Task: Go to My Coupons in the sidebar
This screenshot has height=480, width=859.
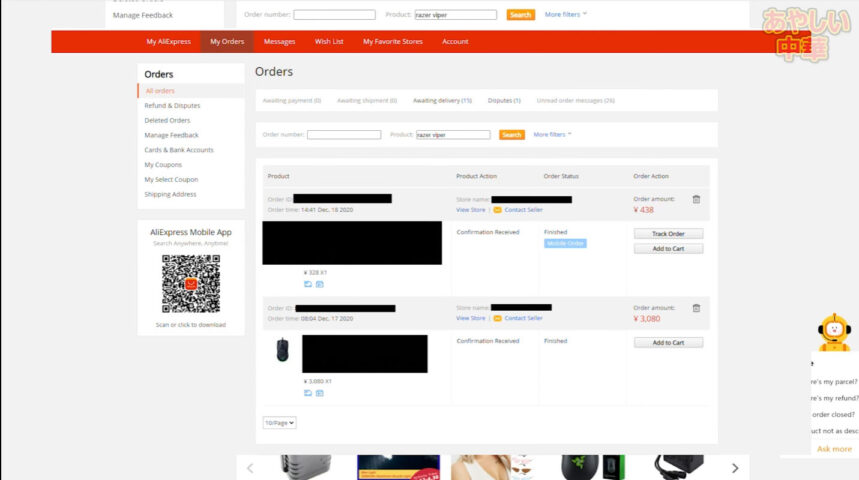Action: pos(163,164)
